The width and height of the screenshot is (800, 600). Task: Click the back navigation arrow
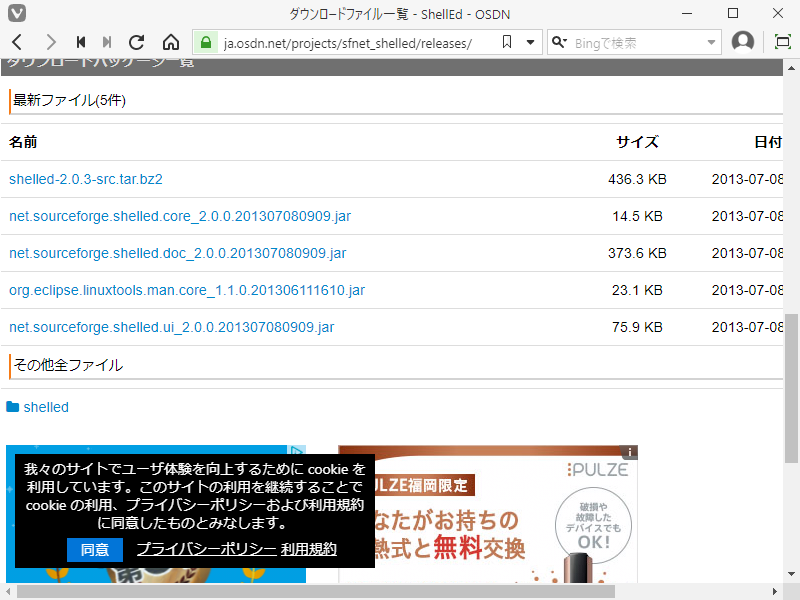(16, 42)
